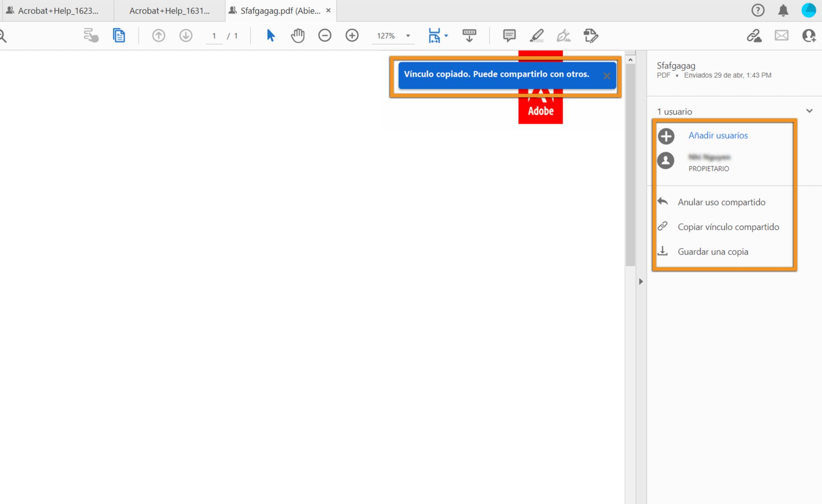Go to the next page arrow

coord(186,36)
